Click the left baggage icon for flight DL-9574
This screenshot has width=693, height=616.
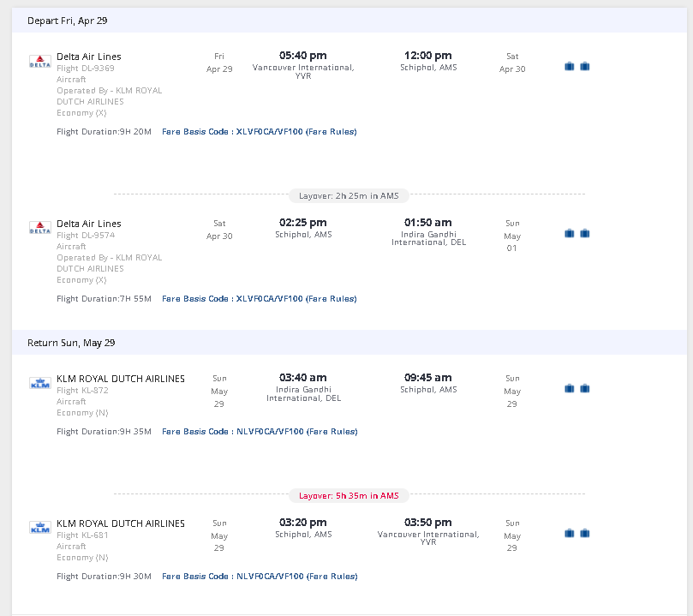[x=570, y=233]
